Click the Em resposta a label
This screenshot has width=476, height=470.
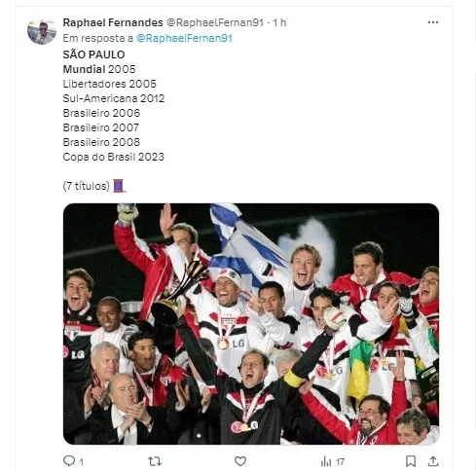coord(98,38)
